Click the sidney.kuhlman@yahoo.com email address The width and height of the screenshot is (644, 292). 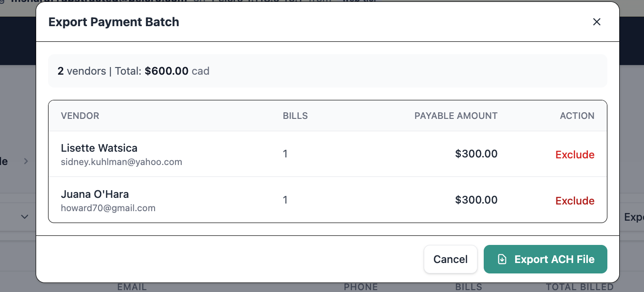[x=121, y=162]
